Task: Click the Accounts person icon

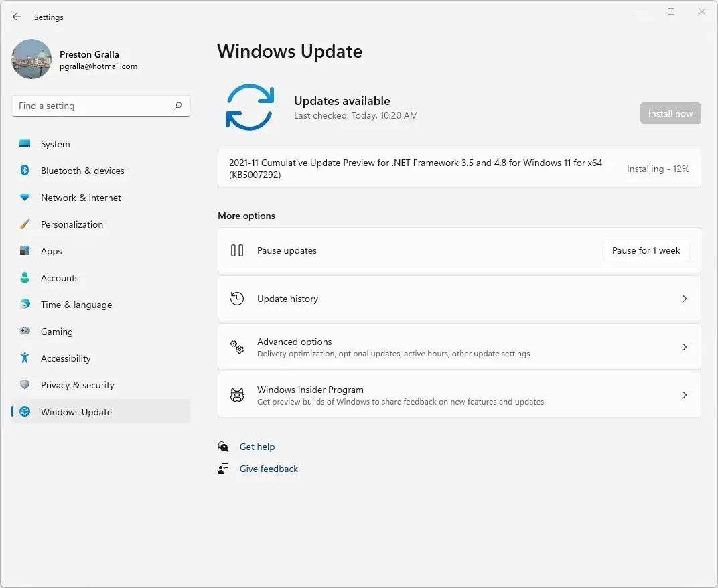Action: tap(25, 277)
